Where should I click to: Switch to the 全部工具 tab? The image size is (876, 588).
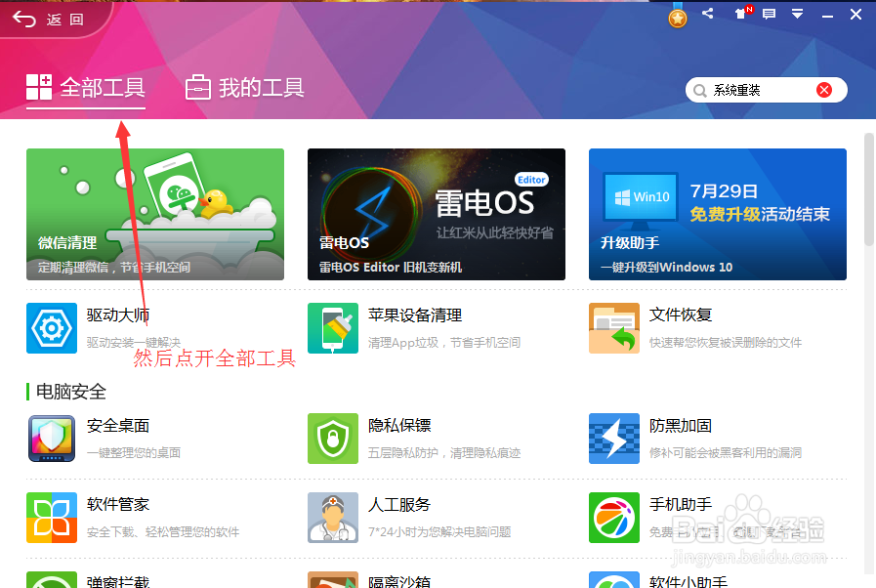tap(86, 88)
